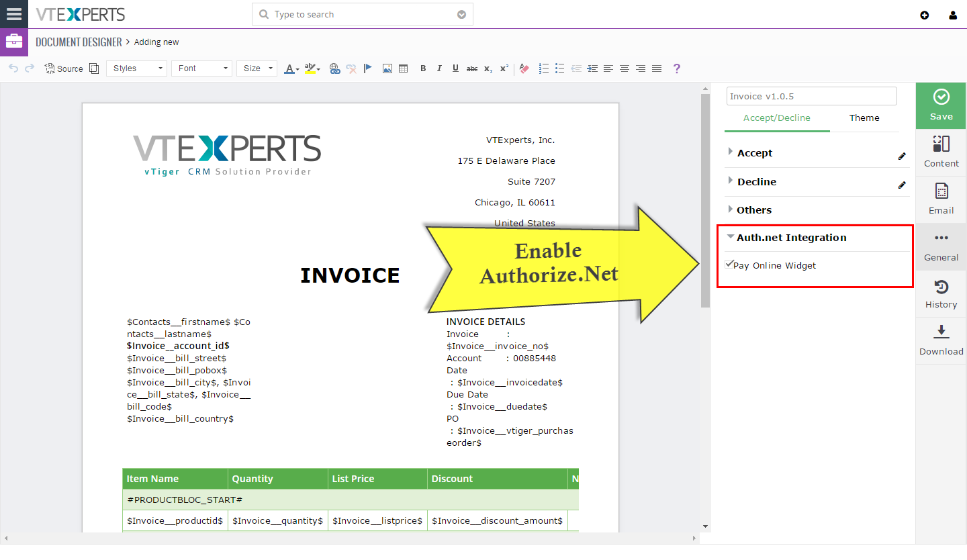Open the Size dropdown
Screen dimensions: 967x560
[257, 68]
